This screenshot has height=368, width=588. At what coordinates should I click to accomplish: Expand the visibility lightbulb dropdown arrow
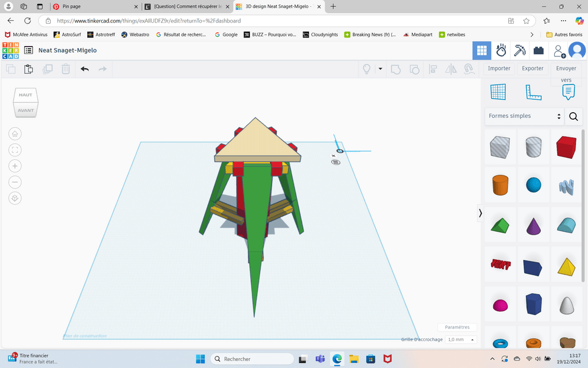(x=380, y=69)
